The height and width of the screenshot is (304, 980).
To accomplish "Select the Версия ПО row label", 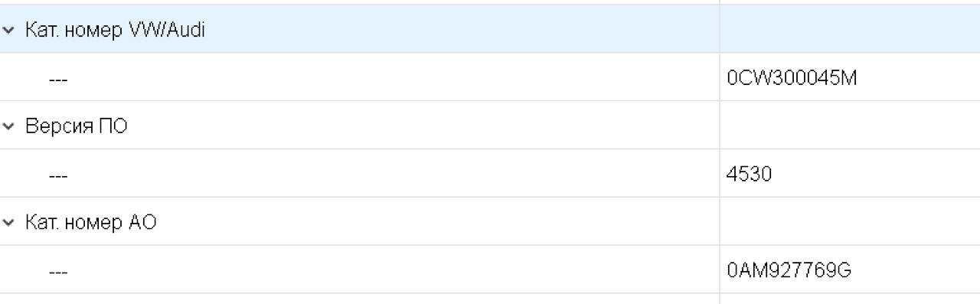I will [x=77, y=126].
